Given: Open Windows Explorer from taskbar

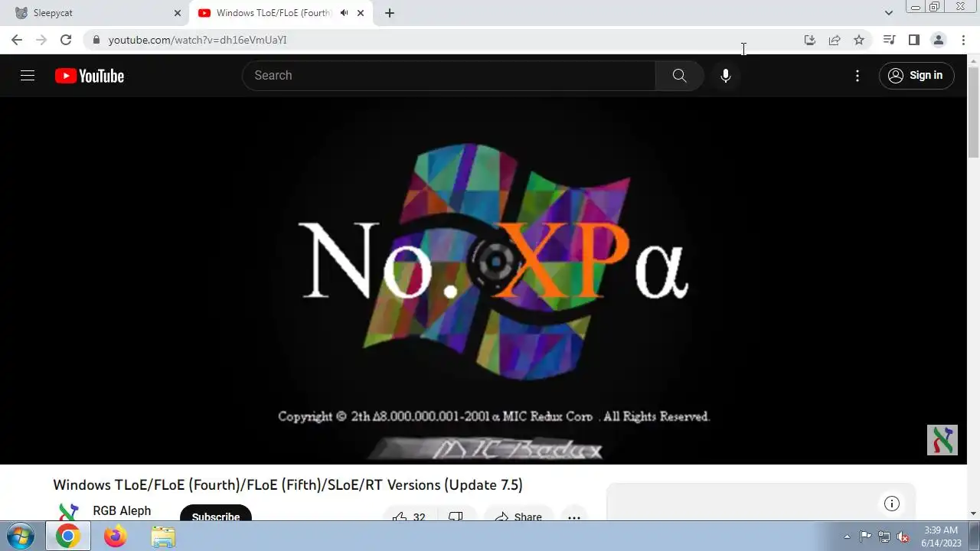Looking at the screenshot, I should pyautogui.click(x=163, y=536).
